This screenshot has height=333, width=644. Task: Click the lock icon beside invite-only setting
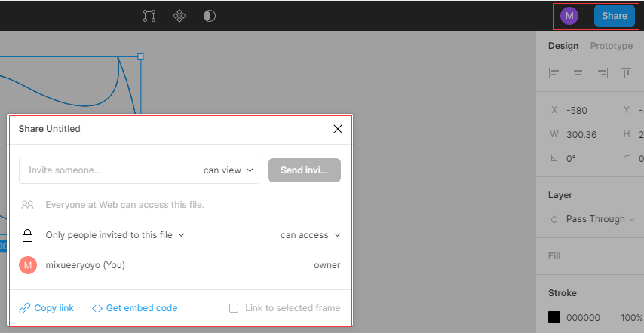27,235
